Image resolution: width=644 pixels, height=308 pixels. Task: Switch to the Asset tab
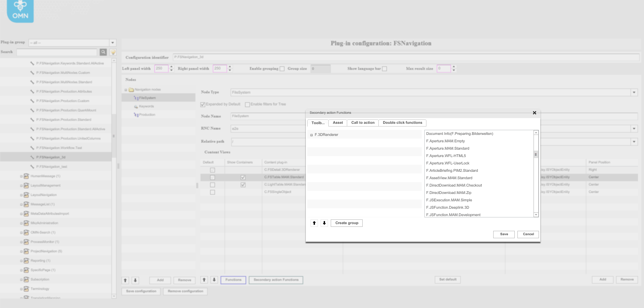pos(337,123)
